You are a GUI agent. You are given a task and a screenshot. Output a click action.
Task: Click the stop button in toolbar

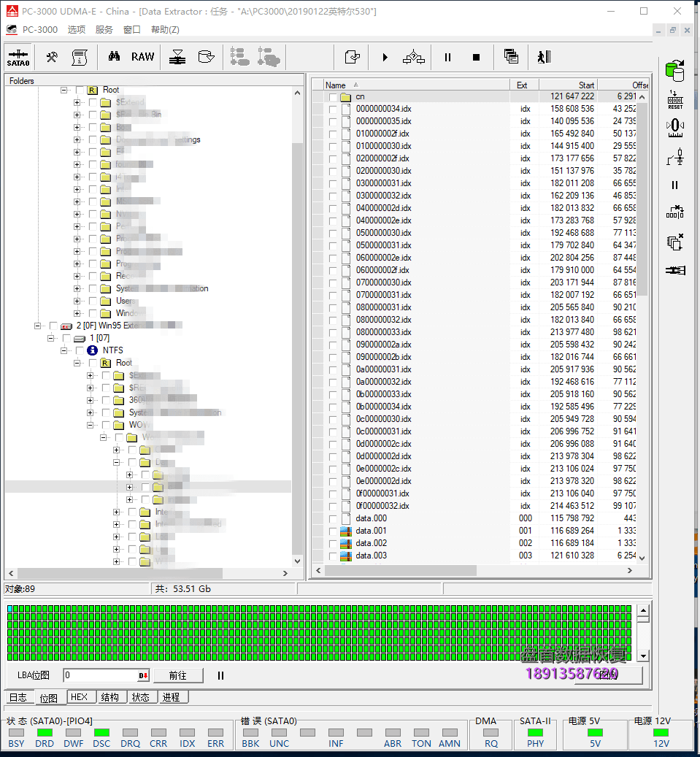click(x=476, y=58)
